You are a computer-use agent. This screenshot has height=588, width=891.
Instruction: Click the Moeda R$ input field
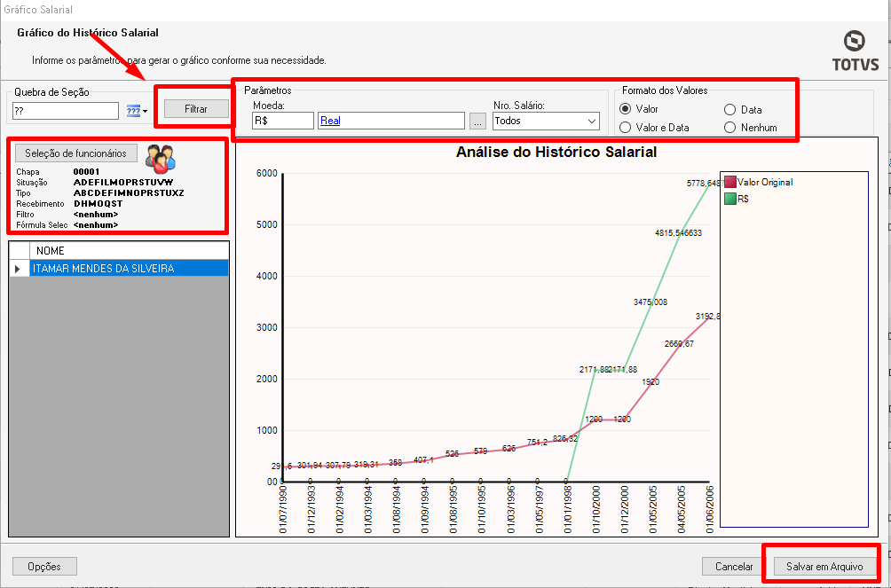point(283,121)
